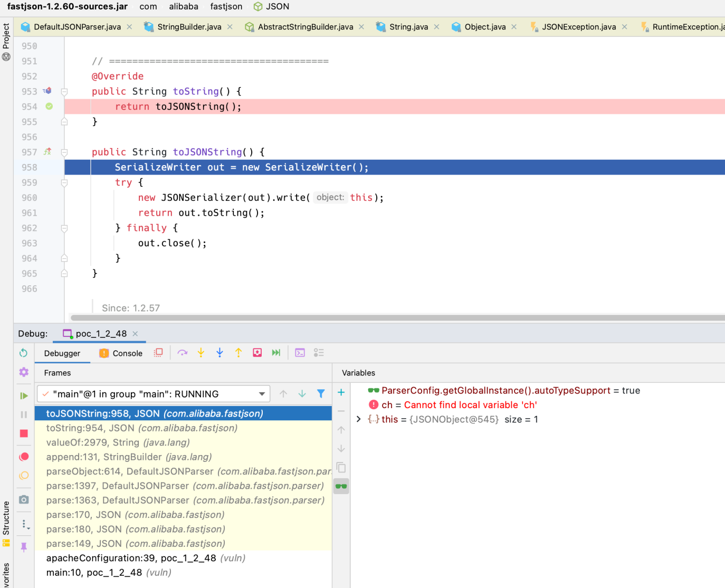Collapse try block fold line 959

click(64, 183)
